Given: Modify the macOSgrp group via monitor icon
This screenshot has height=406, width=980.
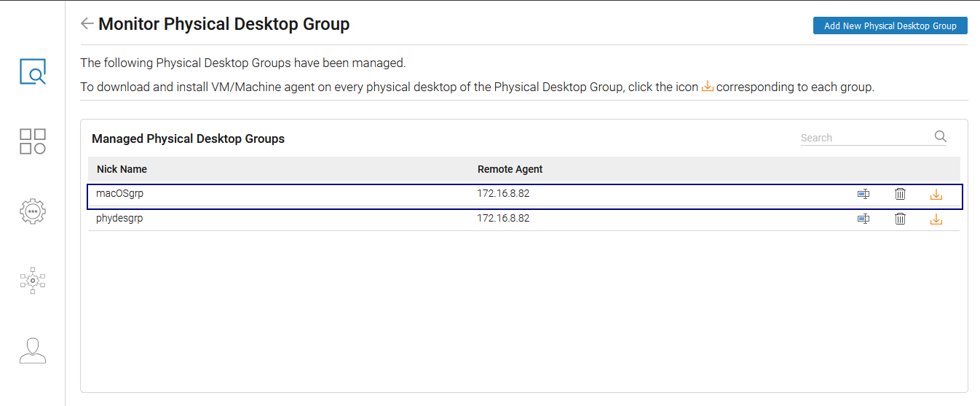Looking at the screenshot, I should tap(864, 194).
